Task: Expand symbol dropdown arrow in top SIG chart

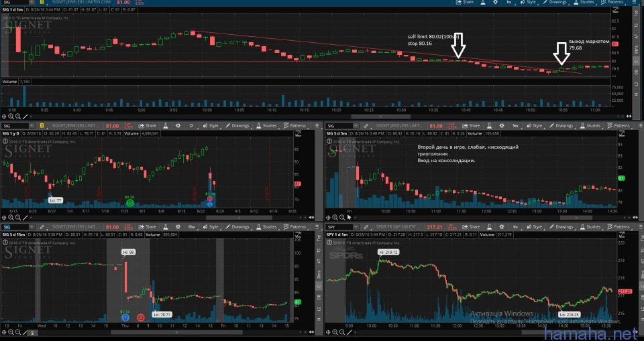Action: pyautogui.click(x=32, y=2)
